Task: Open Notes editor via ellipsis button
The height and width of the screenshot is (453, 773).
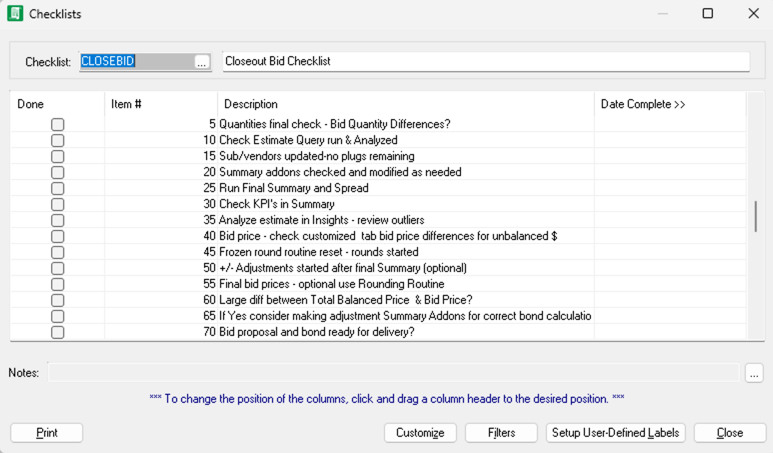Action: click(x=754, y=373)
